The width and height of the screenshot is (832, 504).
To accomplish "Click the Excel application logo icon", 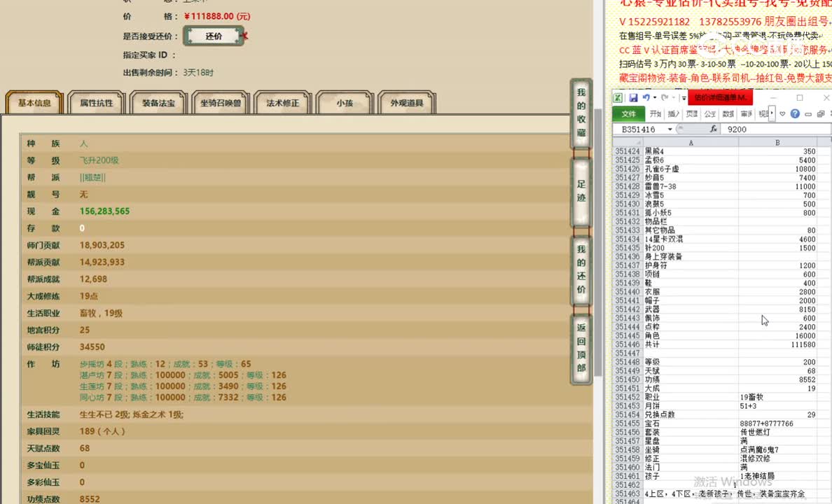I will click(x=618, y=98).
